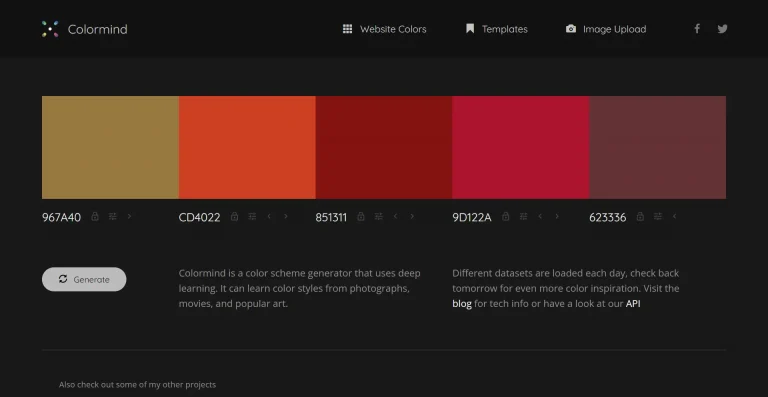Image resolution: width=768 pixels, height=397 pixels.
Task: Select the 623336 maroon-brown swatch
Action: pos(658,147)
